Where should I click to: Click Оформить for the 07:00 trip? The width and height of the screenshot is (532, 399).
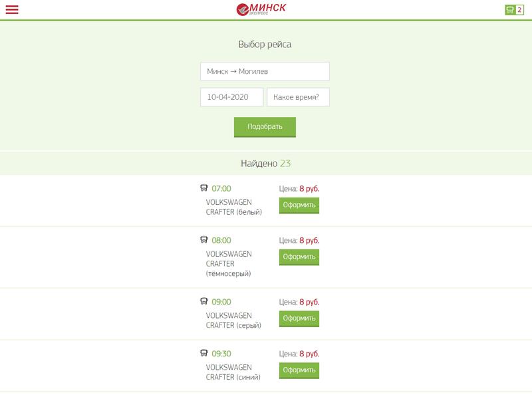(x=299, y=205)
